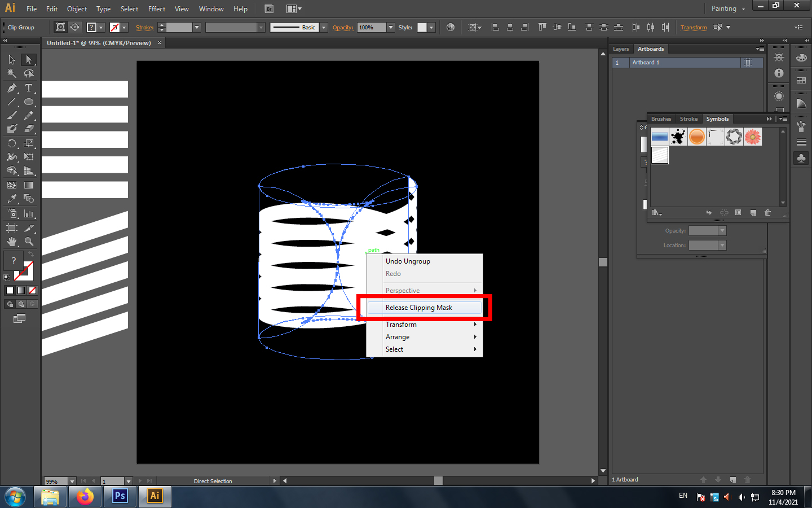812x508 pixels.
Task: Enable the Edit Contents button in control bar
Action: click(75, 27)
